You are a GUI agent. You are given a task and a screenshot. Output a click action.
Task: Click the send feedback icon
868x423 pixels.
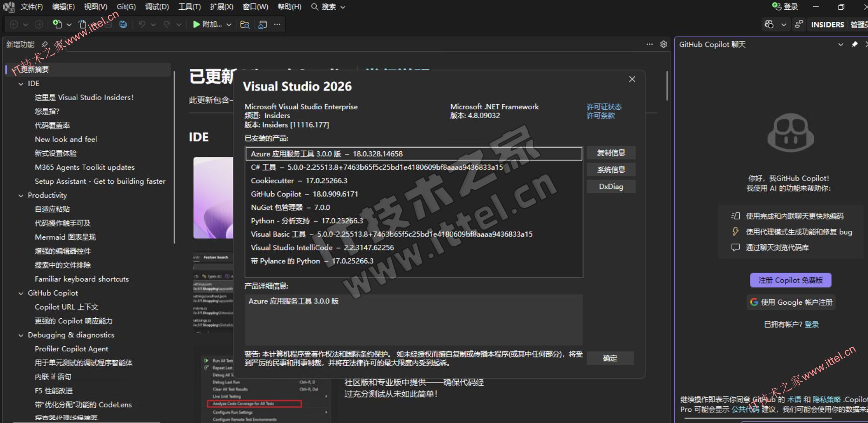click(799, 25)
